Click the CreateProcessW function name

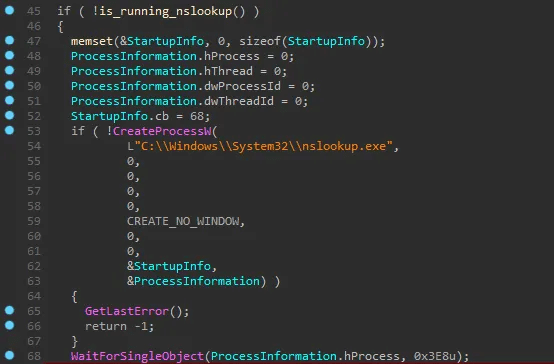tap(162, 131)
